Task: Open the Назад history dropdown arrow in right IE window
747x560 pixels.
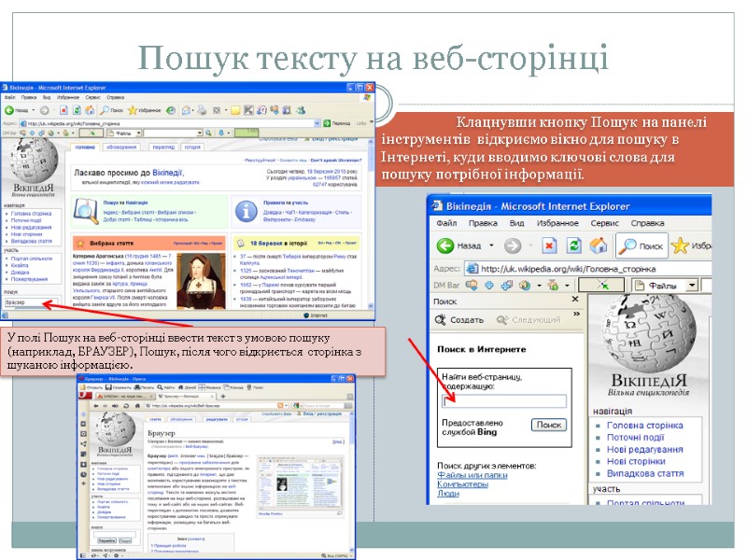Action: point(492,245)
